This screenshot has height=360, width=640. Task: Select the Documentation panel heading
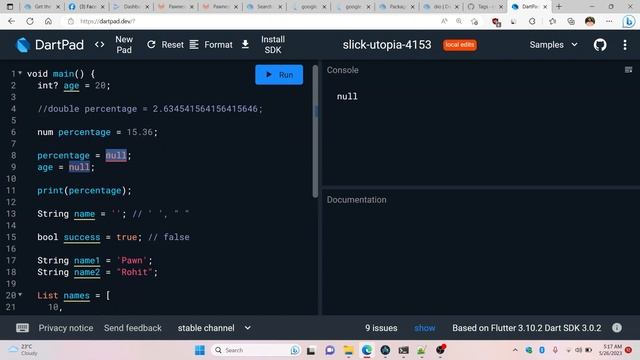coord(356,200)
